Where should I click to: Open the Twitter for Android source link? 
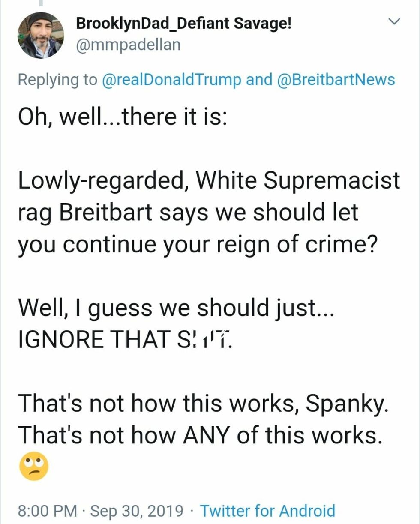click(267, 511)
